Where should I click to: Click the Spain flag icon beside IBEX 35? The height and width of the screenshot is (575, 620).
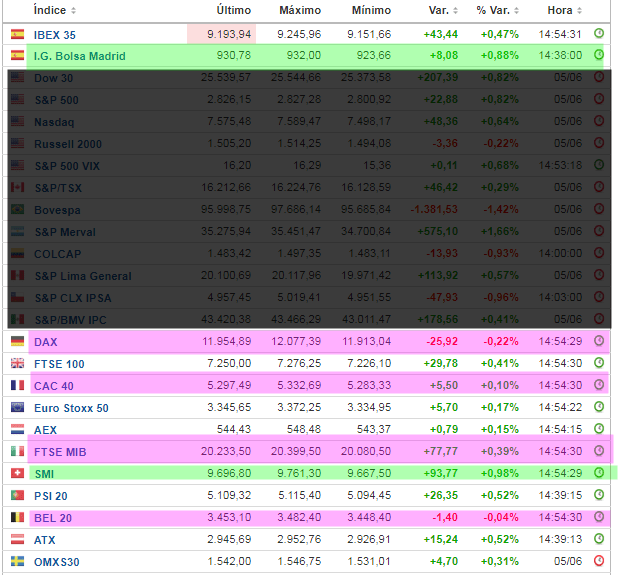(x=17, y=34)
